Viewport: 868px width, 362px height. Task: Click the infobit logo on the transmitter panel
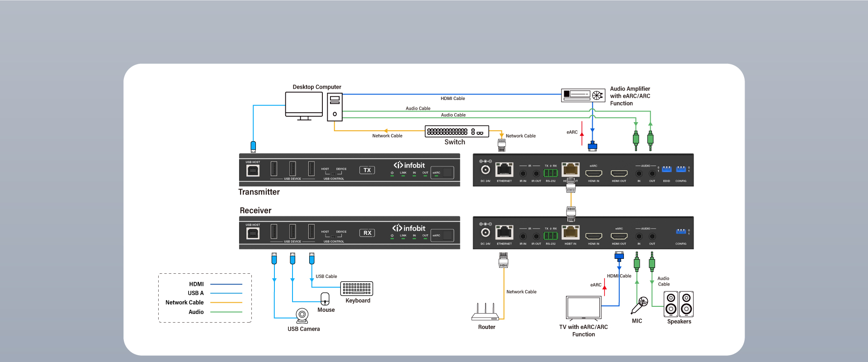(x=409, y=165)
